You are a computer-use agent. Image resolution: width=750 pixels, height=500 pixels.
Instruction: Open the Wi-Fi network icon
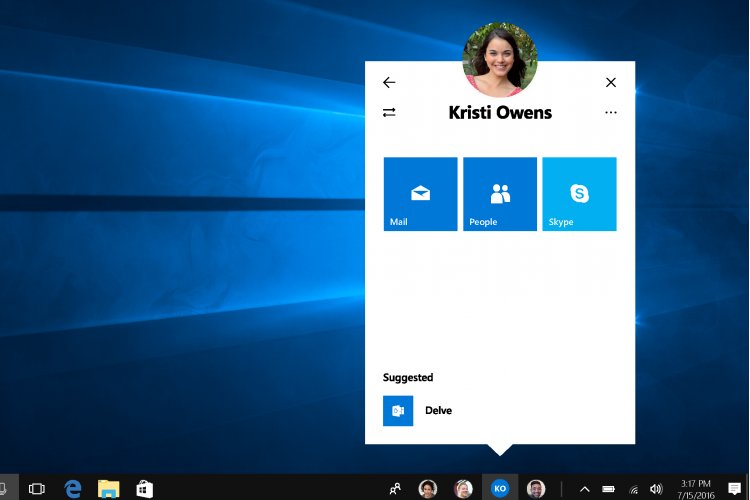pyautogui.click(x=634, y=489)
